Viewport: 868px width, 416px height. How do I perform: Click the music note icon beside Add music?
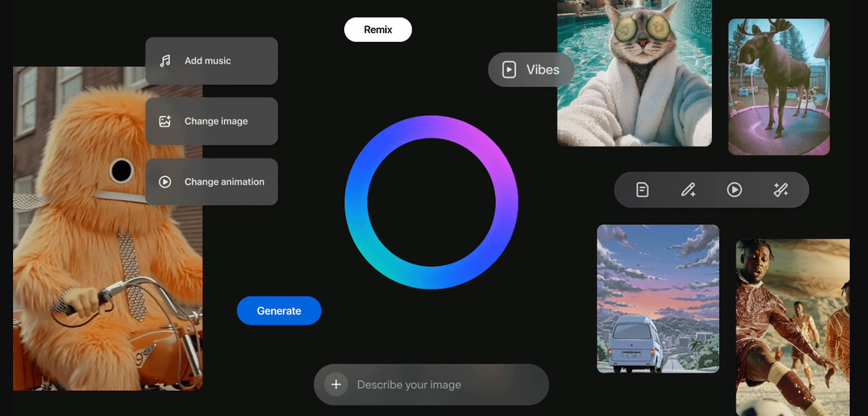click(x=165, y=61)
